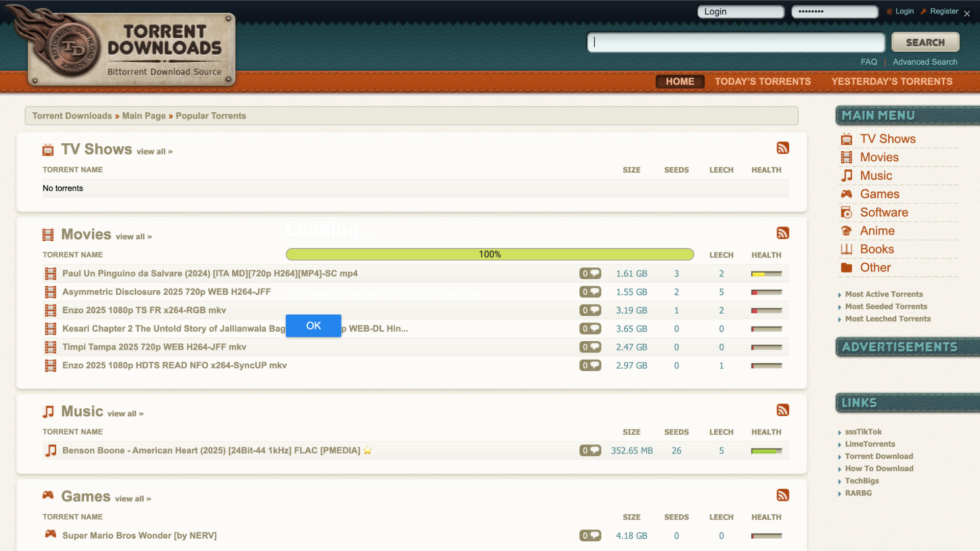Click the Register link
Screen dimensions: 980x551
[x=943, y=11]
